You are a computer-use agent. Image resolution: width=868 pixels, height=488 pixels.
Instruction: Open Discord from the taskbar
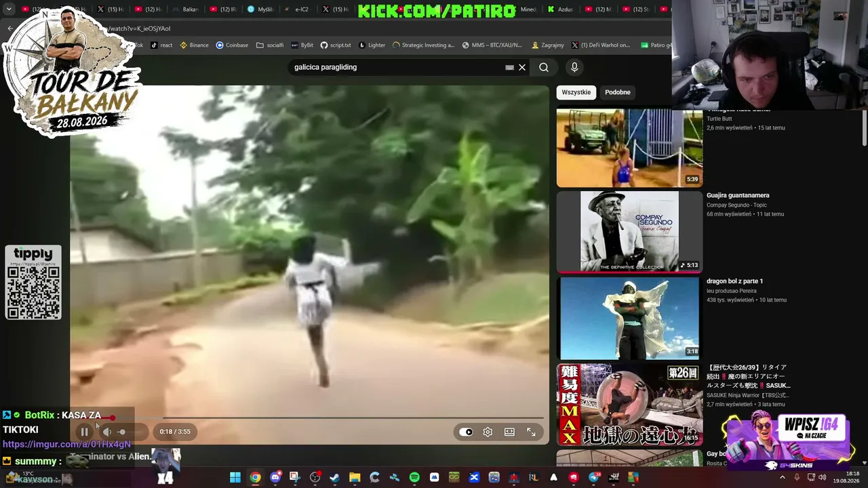[x=275, y=478]
